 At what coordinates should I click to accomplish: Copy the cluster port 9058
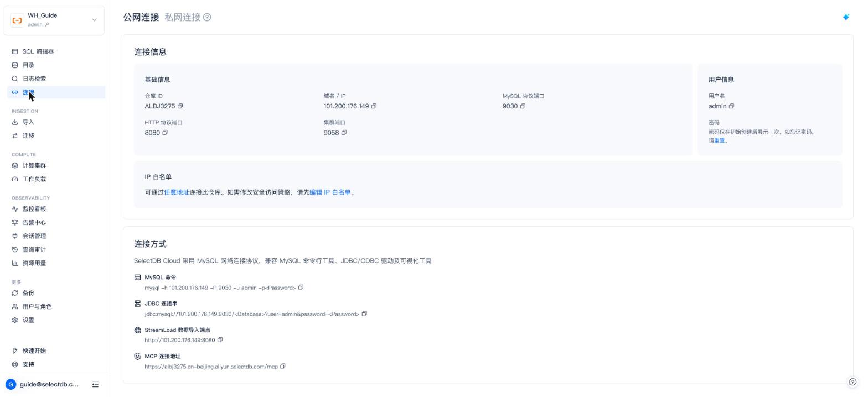click(x=344, y=133)
